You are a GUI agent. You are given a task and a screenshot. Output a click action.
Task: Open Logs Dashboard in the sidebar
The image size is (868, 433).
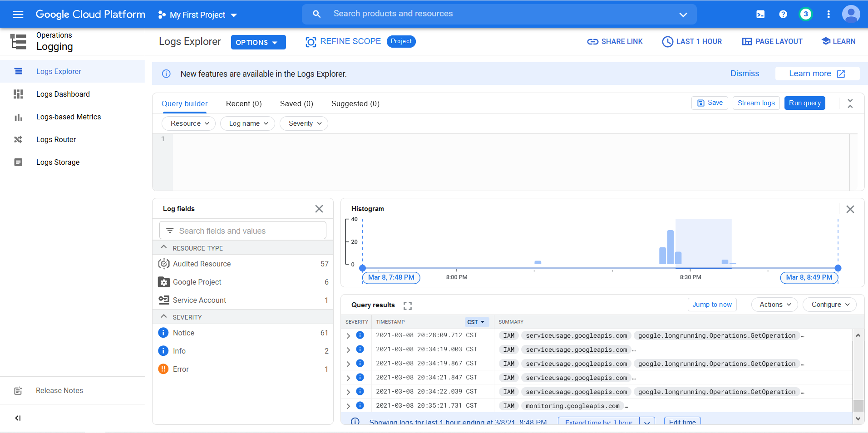[73, 94]
